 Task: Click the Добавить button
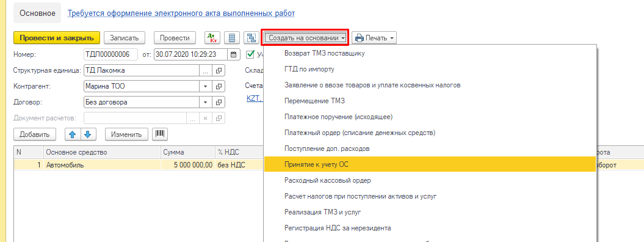[35, 134]
